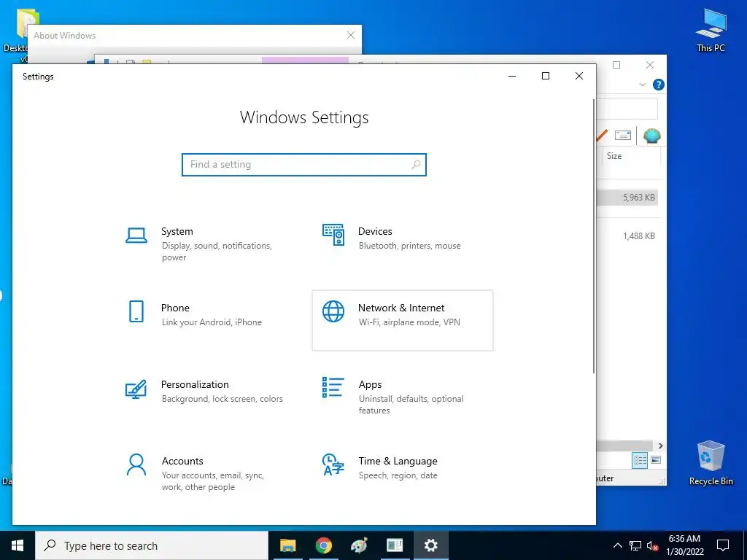Open Network & Internet globe icon
This screenshot has height=560, width=747.
click(x=333, y=311)
